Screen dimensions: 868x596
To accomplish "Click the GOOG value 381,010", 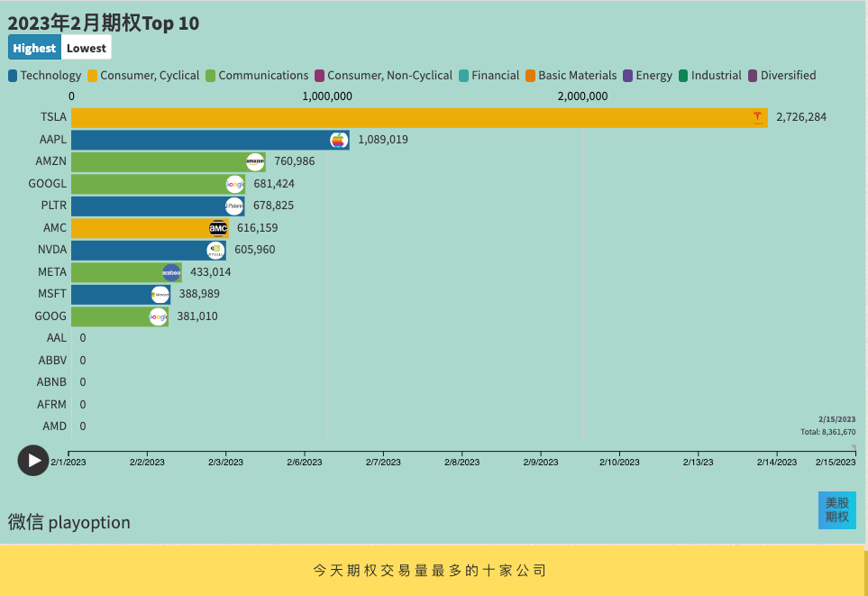I will pos(197,316).
